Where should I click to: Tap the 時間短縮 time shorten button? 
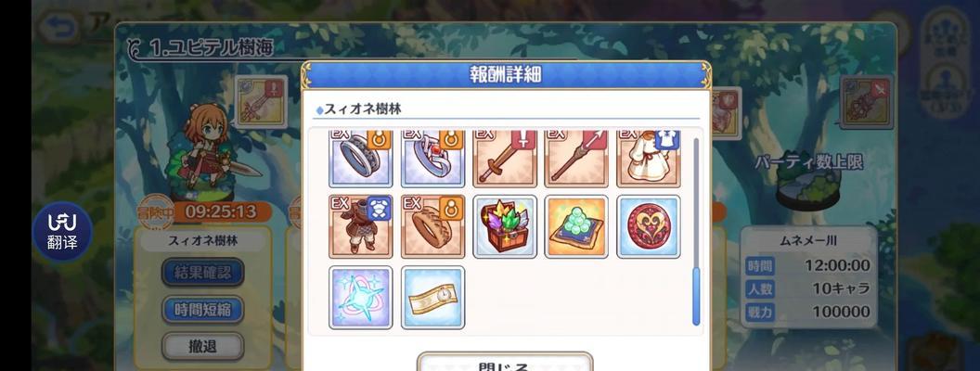click(202, 309)
